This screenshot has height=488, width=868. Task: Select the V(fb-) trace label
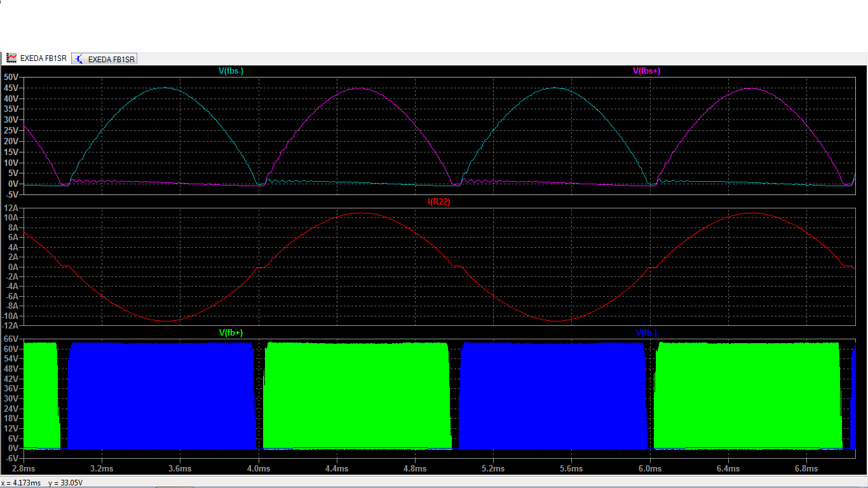(647, 332)
